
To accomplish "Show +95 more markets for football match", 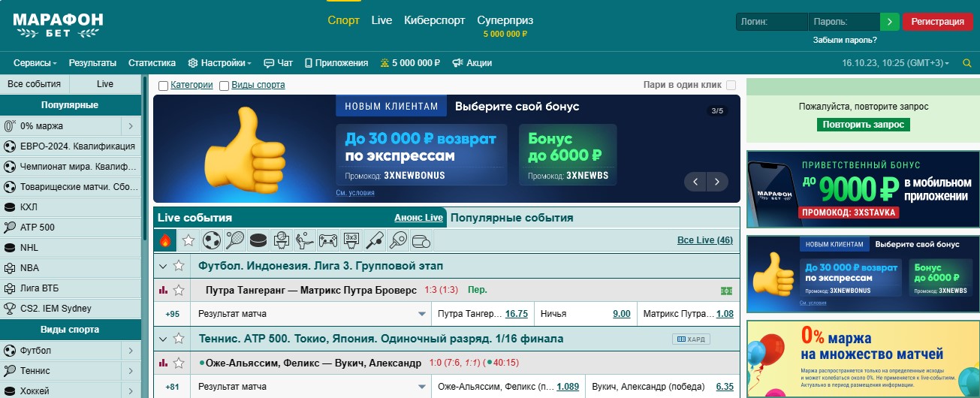I will (x=172, y=314).
